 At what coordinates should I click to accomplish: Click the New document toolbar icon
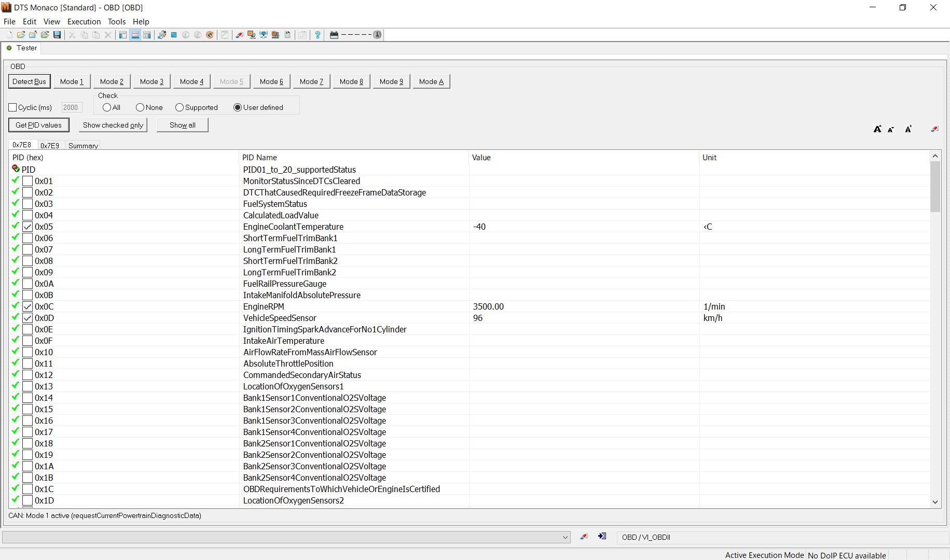coord(9,35)
